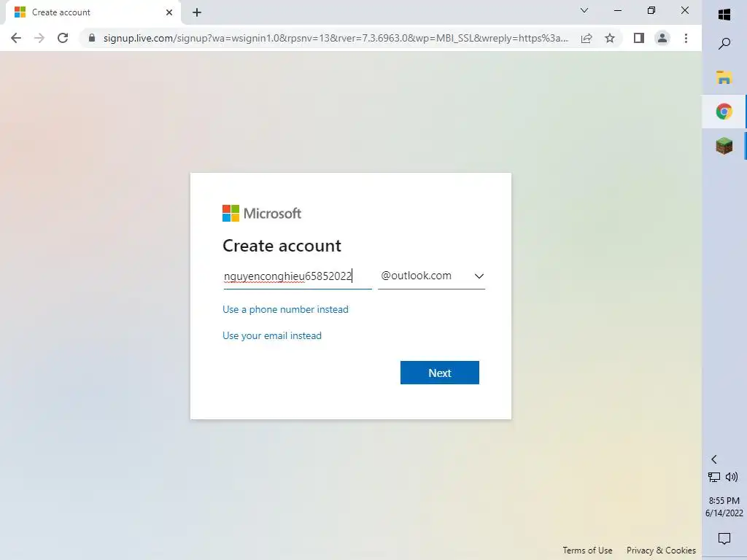Open the notification center

pyautogui.click(x=724, y=539)
